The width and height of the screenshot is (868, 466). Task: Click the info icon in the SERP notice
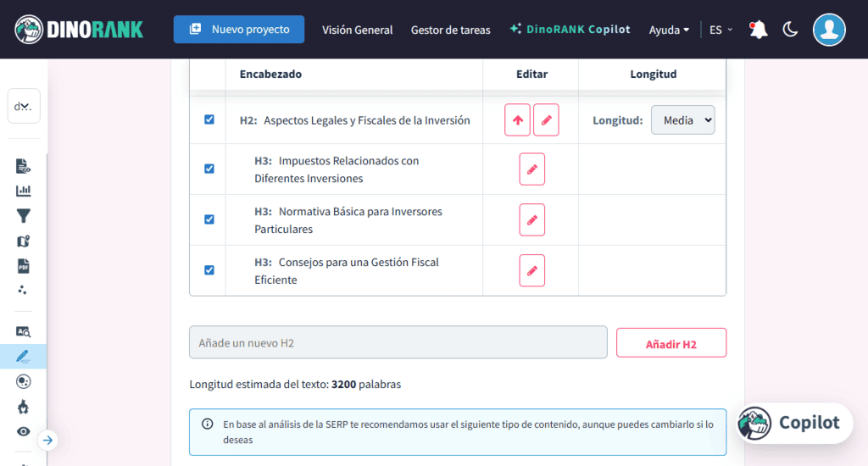coord(208,424)
